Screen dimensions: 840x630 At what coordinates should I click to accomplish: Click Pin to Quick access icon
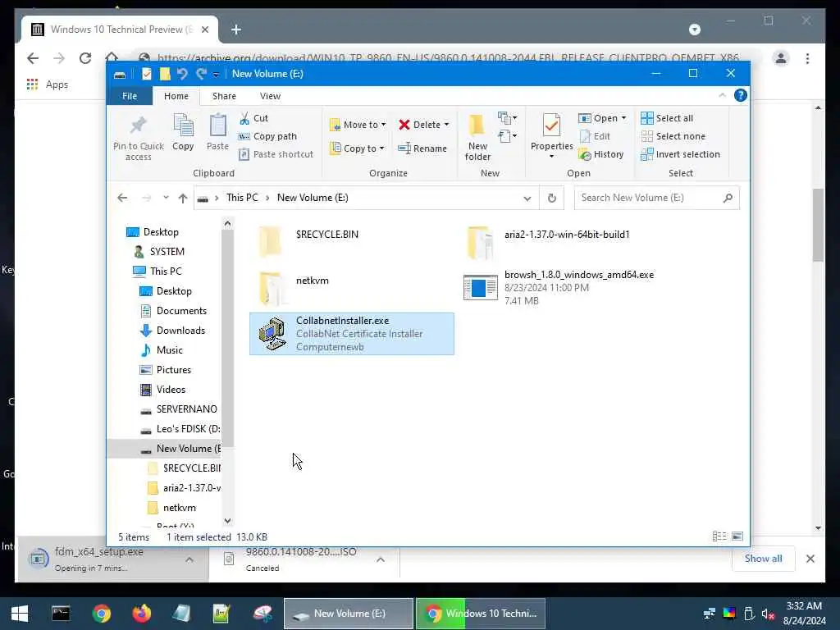pos(138,126)
